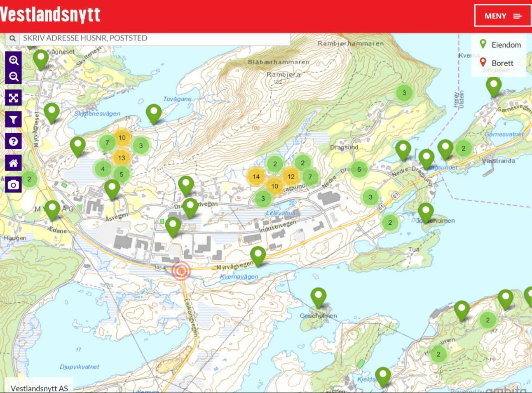Open the help question mark icon
The image size is (532, 393).
(13, 141)
